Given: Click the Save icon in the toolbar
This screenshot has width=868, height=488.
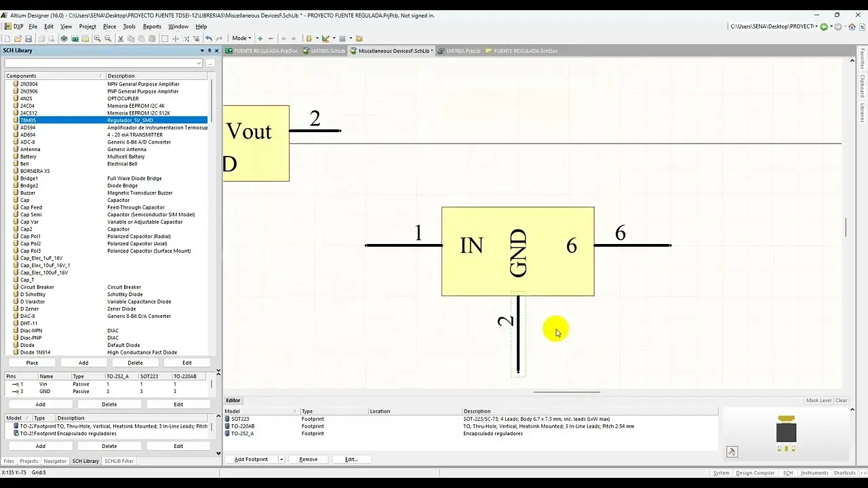Looking at the screenshot, I should point(28,39).
